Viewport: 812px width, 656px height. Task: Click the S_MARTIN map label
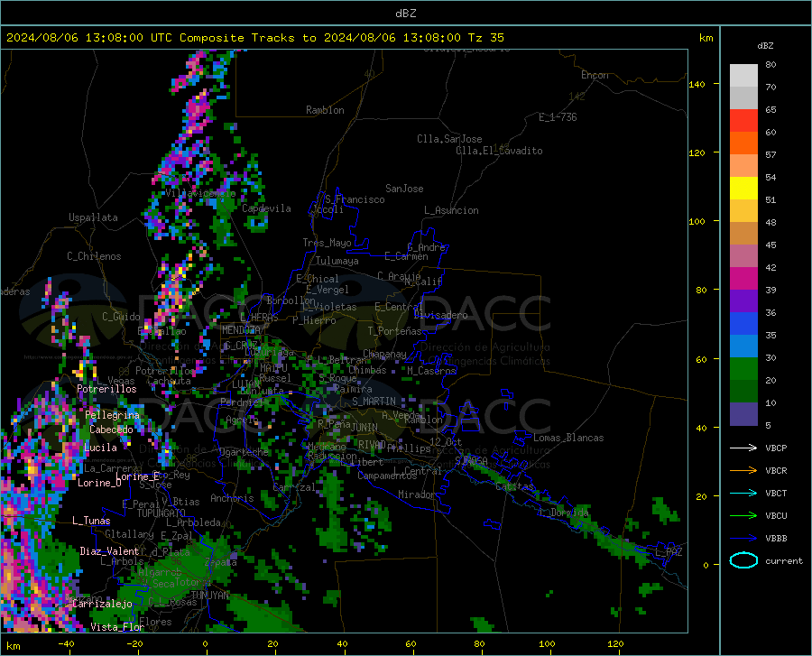[374, 402]
